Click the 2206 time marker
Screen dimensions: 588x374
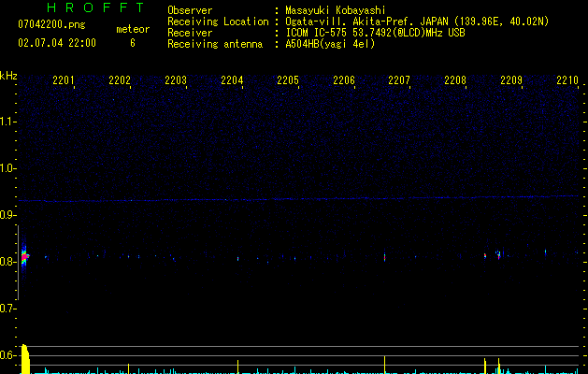[x=344, y=80]
